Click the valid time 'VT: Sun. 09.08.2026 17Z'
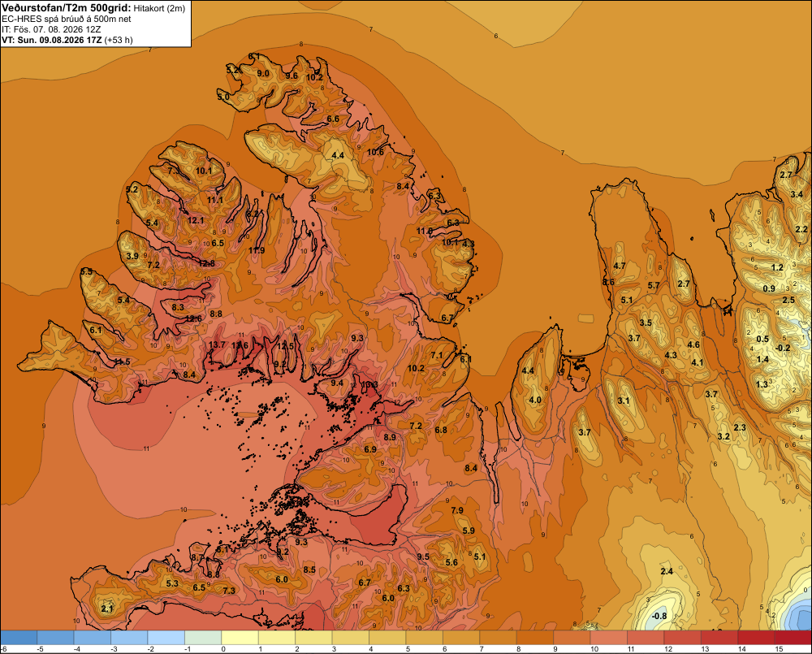The width and height of the screenshot is (812, 654). coord(52,40)
